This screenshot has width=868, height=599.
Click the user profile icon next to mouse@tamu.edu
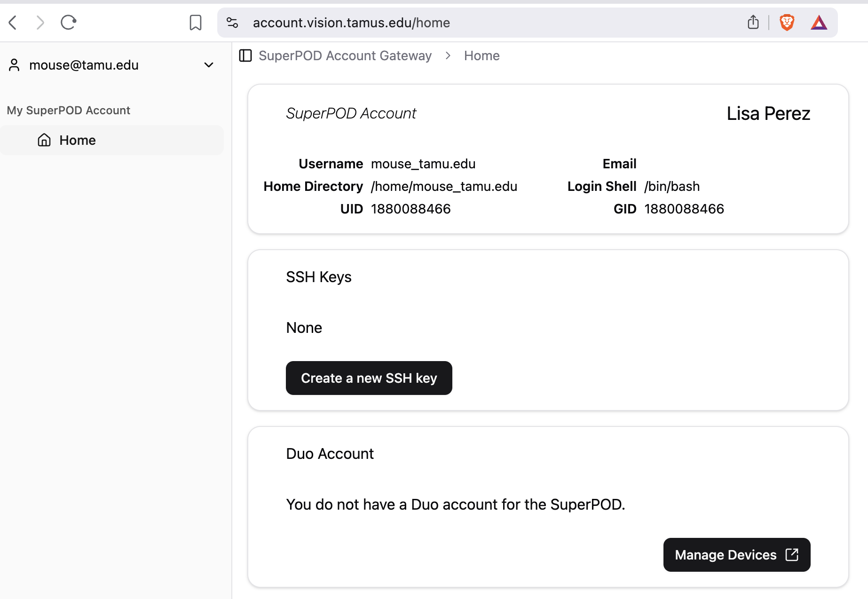pyautogui.click(x=14, y=65)
